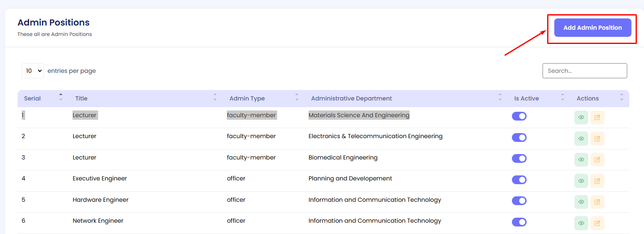Click the Add Admin Position button
Screen dimensions: 644x234
[x=592, y=28]
